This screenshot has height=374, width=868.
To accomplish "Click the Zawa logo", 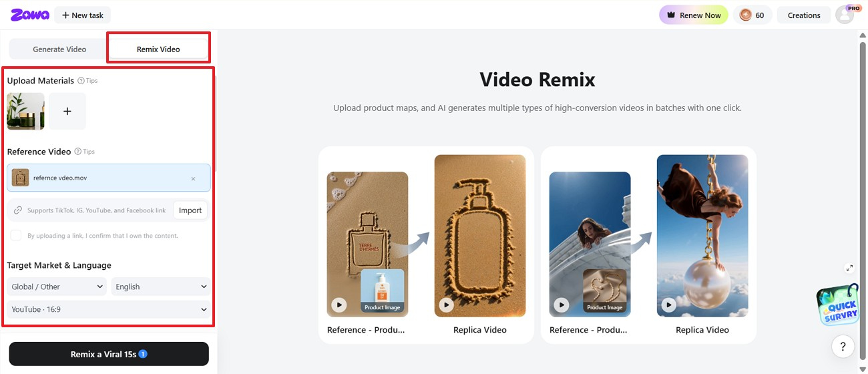I will (x=30, y=15).
